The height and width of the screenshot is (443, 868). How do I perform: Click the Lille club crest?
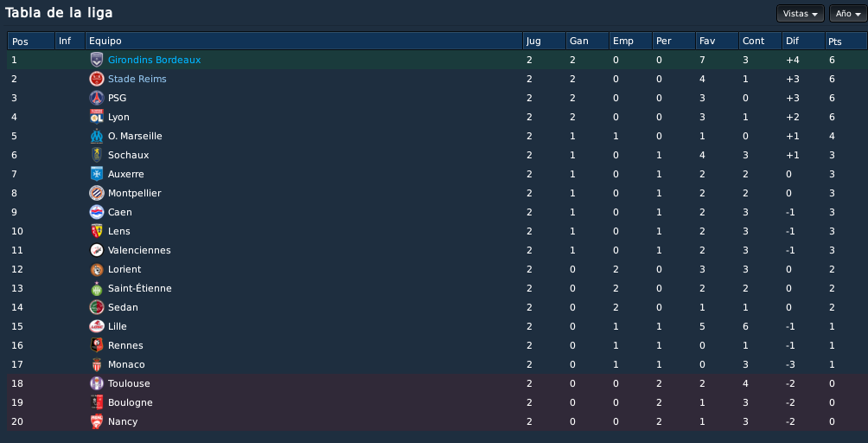97,326
